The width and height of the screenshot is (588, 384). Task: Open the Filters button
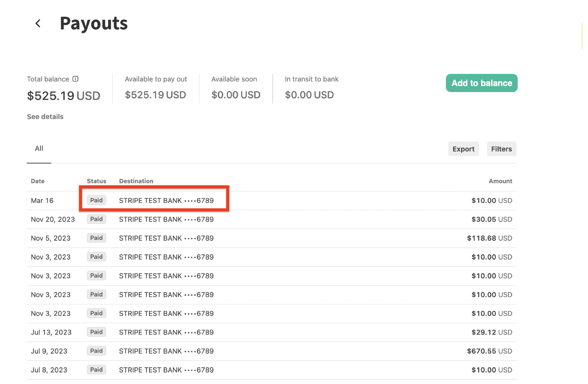[x=501, y=149]
